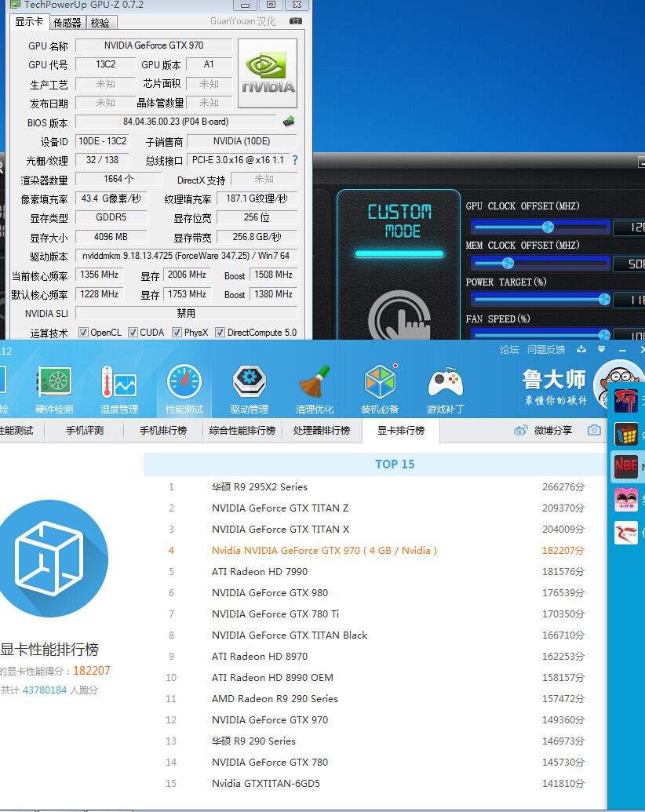
Task: Open 鲁大师 title bar dropdown menu arrow
Action: pyautogui.click(x=602, y=350)
